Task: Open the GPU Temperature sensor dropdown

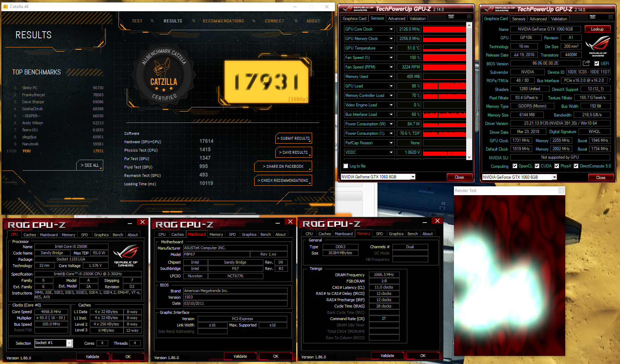Action: pyautogui.click(x=391, y=48)
